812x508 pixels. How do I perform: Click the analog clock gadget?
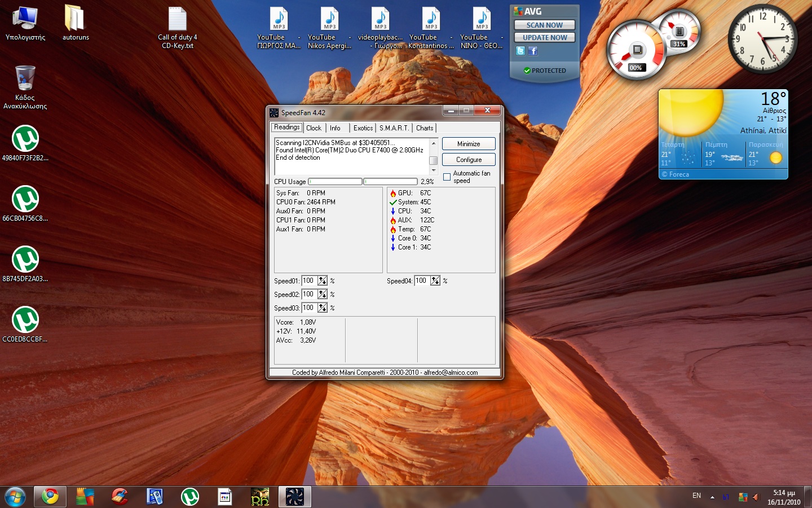coord(762,39)
